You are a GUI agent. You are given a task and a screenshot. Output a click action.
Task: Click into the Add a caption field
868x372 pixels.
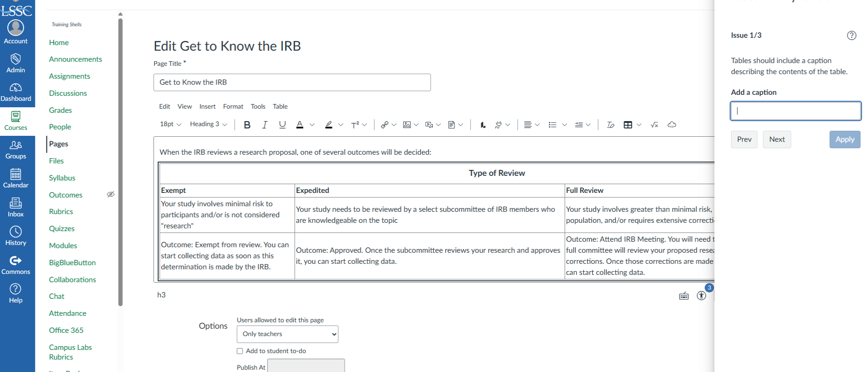795,111
